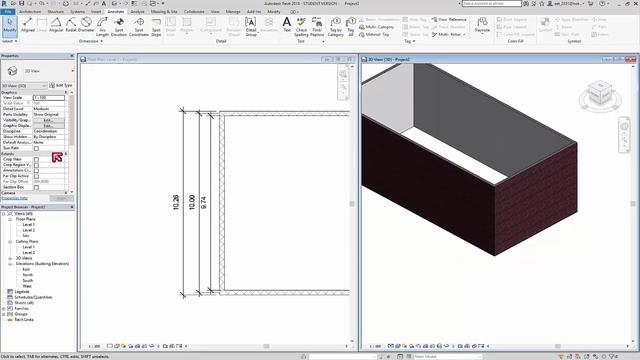Click the Revit application logo button
The image size is (640, 360).
click(4, 3)
